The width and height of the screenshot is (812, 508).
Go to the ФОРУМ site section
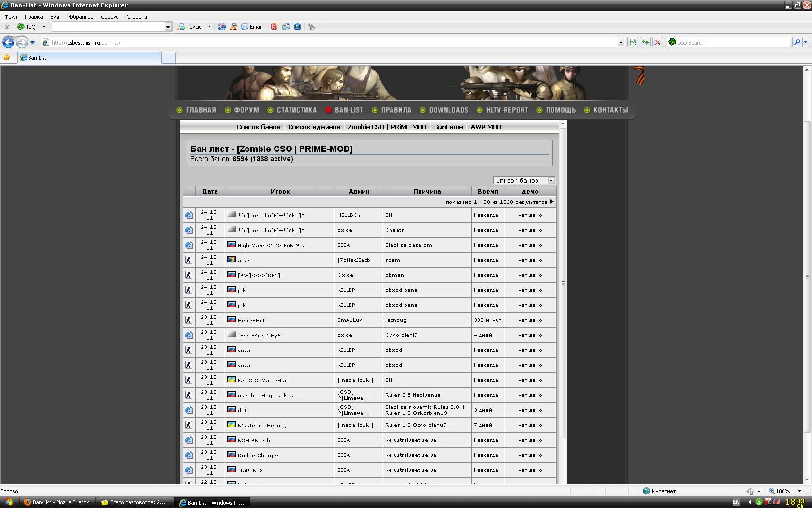246,110
